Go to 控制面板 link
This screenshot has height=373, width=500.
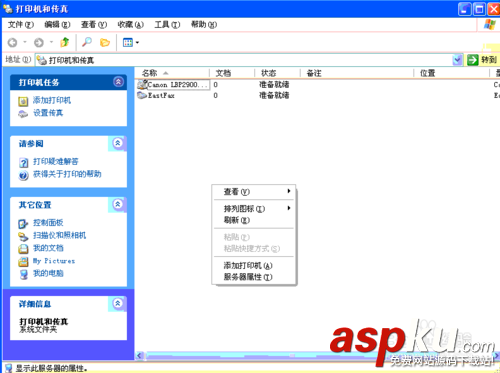click(x=48, y=223)
